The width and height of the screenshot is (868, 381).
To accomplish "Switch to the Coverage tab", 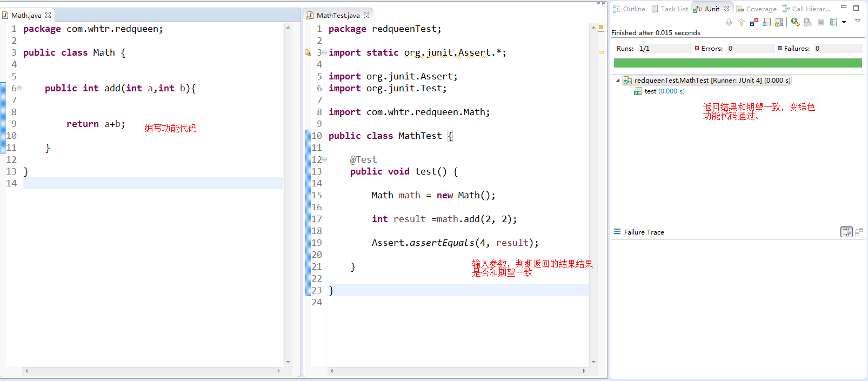I will point(757,9).
